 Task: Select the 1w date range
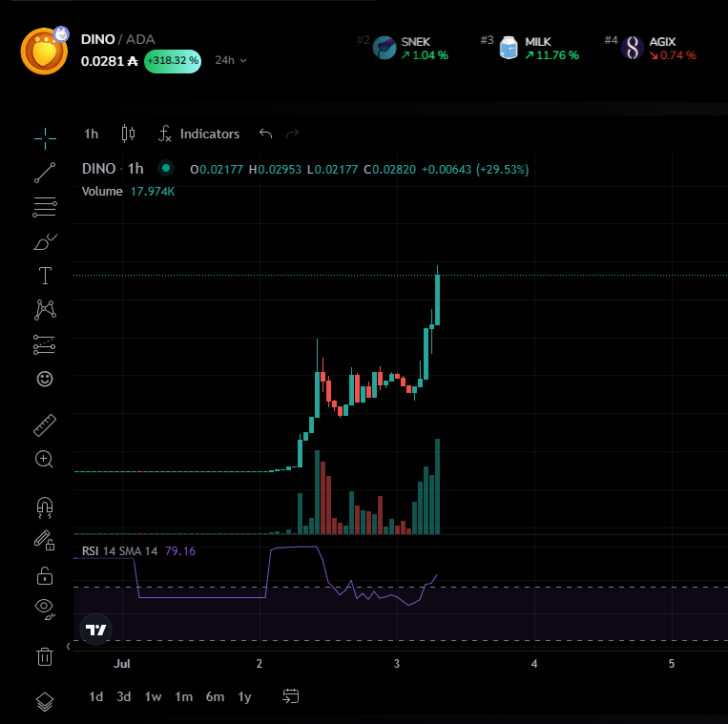coord(153,696)
